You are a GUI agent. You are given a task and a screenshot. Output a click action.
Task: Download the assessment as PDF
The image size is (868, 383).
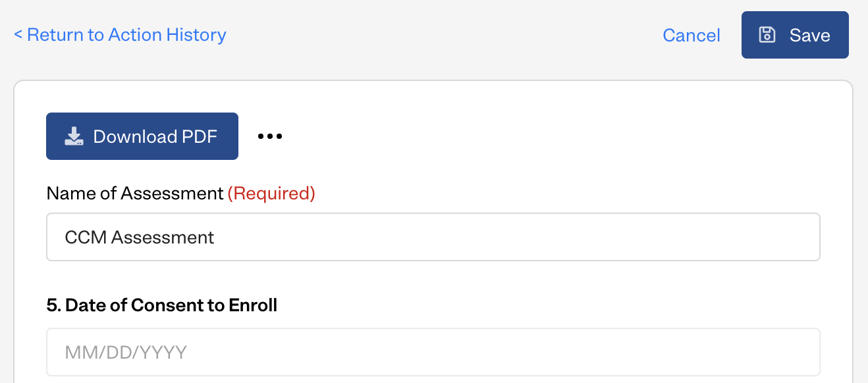[x=142, y=136]
